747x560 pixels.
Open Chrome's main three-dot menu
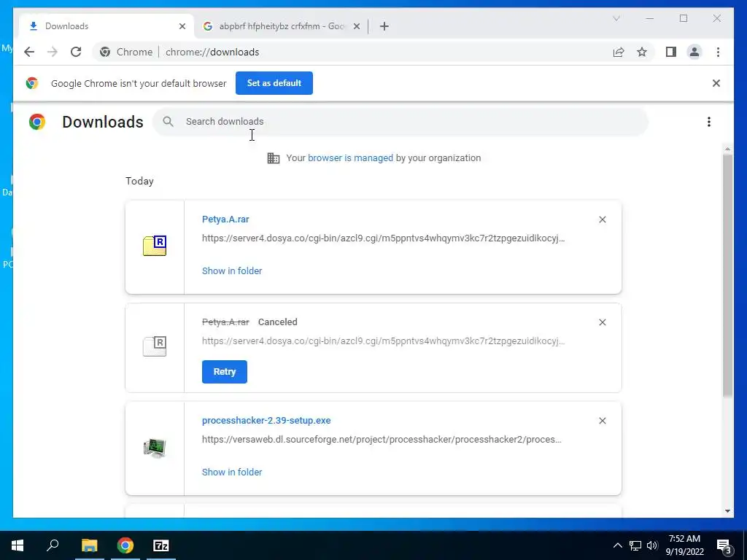(718, 52)
